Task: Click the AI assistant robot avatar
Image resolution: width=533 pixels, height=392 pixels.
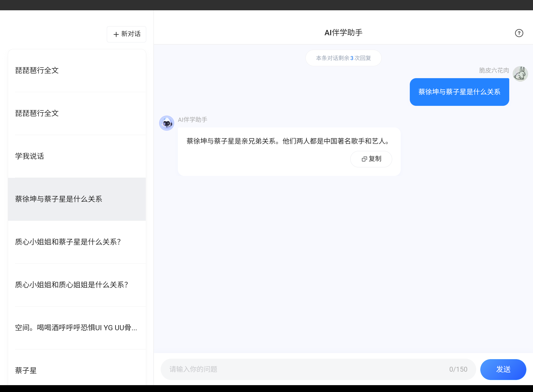Action: tap(167, 123)
